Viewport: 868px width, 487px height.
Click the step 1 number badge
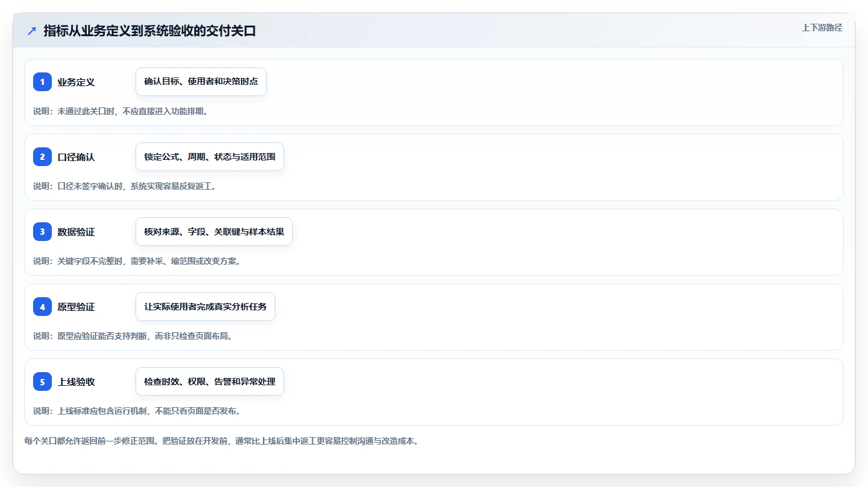42,82
